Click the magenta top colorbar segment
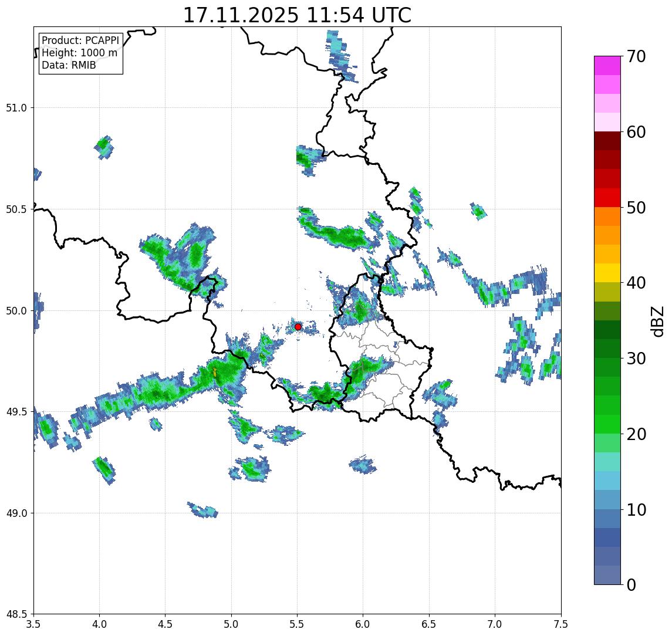The image size is (672, 636). click(x=607, y=66)
